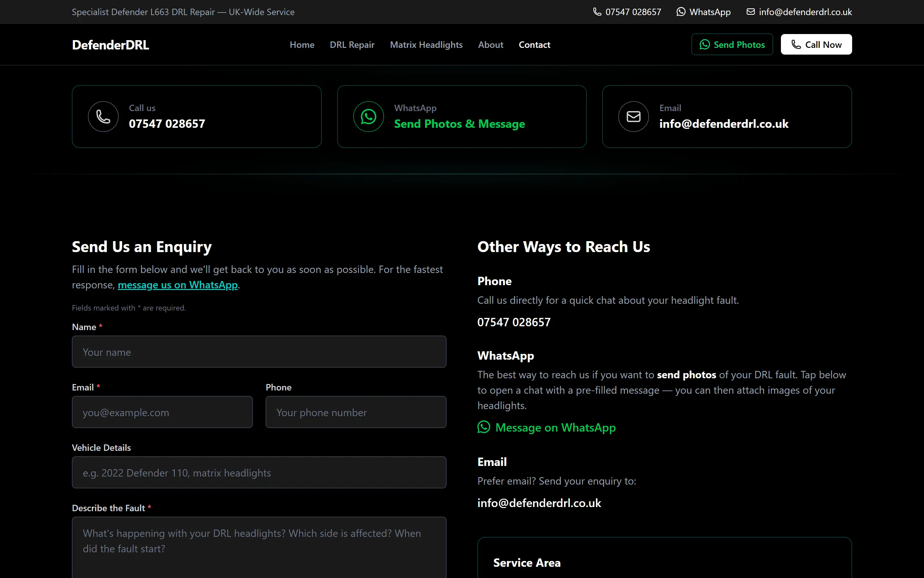Open the Home menu item
Screen dimensions: 924x578
(302, 45)
